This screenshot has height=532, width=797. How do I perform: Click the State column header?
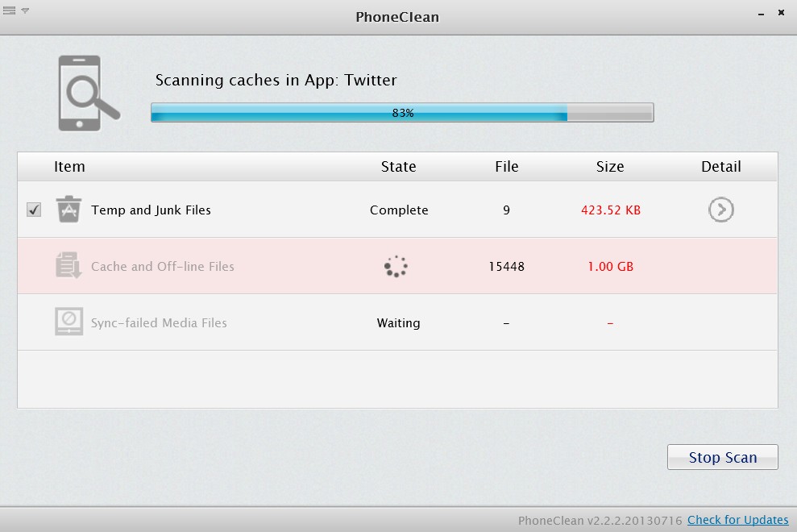pos(398,166)
